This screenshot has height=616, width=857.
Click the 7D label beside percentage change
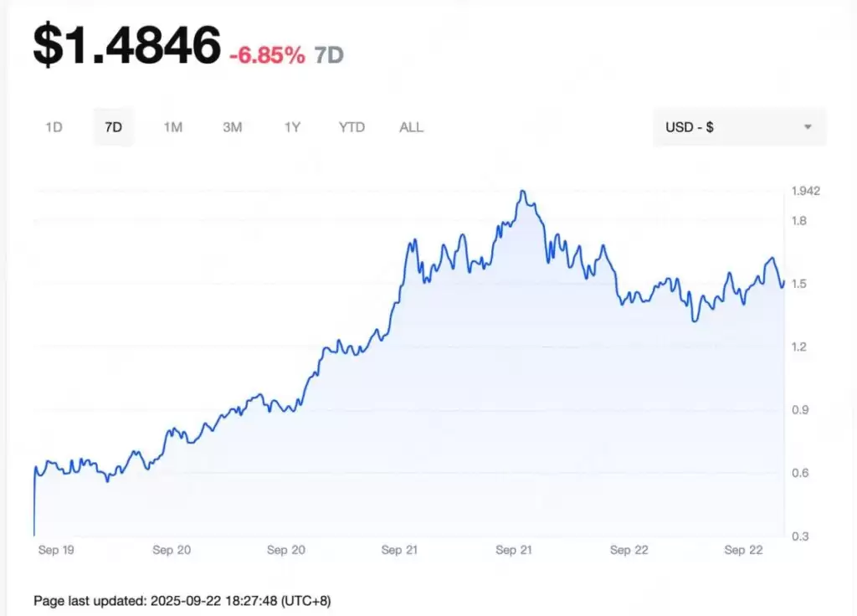tap(329, 55)
